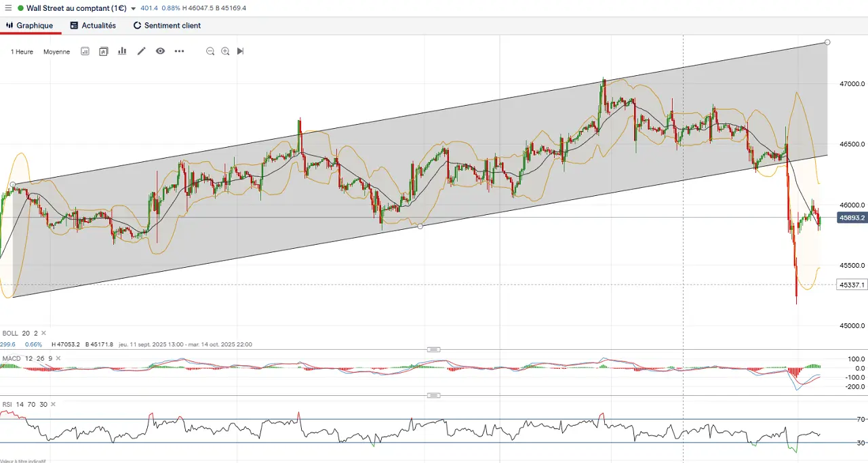868x463 pixels.
Task: Select the pencil drawing tool
Action: coord(142,52)
